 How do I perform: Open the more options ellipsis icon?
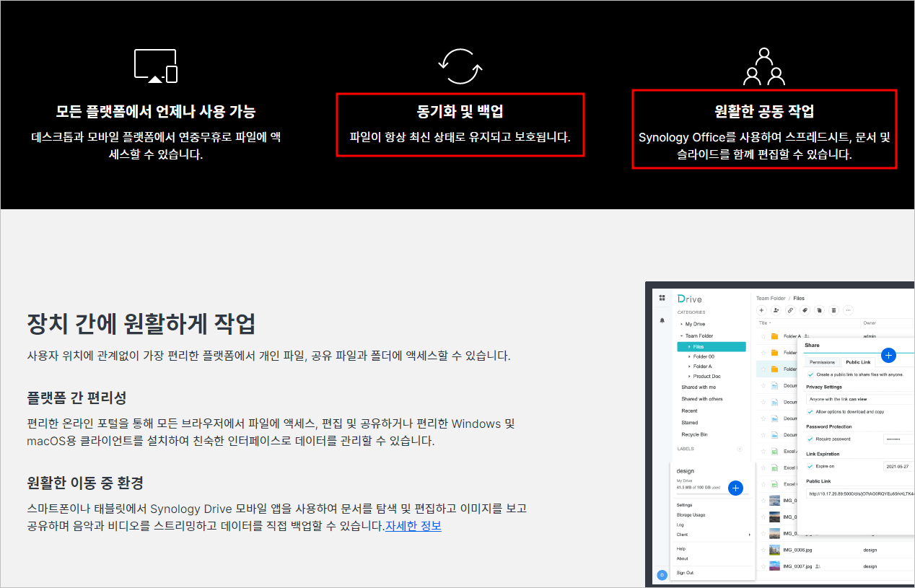pyautogui.click(x=849, y=310)
